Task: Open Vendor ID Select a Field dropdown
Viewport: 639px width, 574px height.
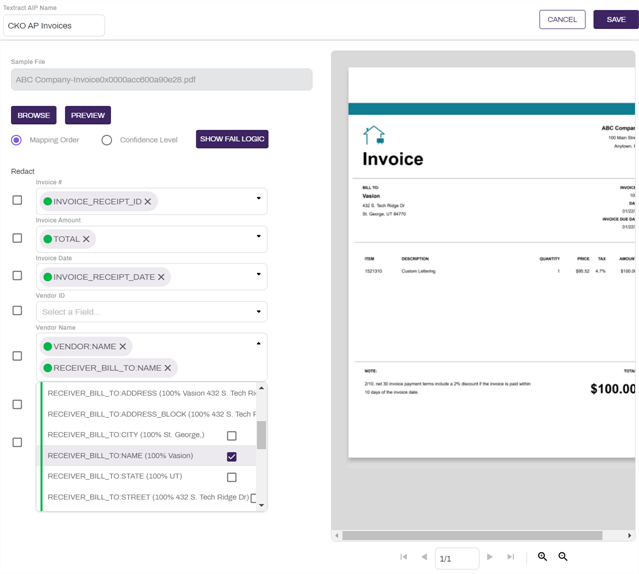Action: pyautogui.click(x=152, y=312)
